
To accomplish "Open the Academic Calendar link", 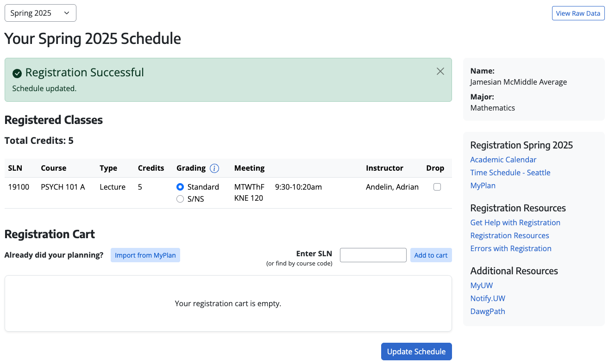I will [x=503, y=159].
